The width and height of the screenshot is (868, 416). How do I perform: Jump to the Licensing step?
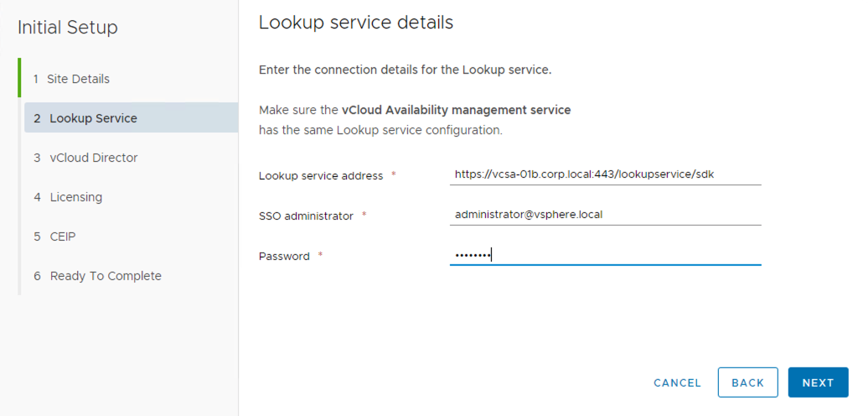coord(75,197)
